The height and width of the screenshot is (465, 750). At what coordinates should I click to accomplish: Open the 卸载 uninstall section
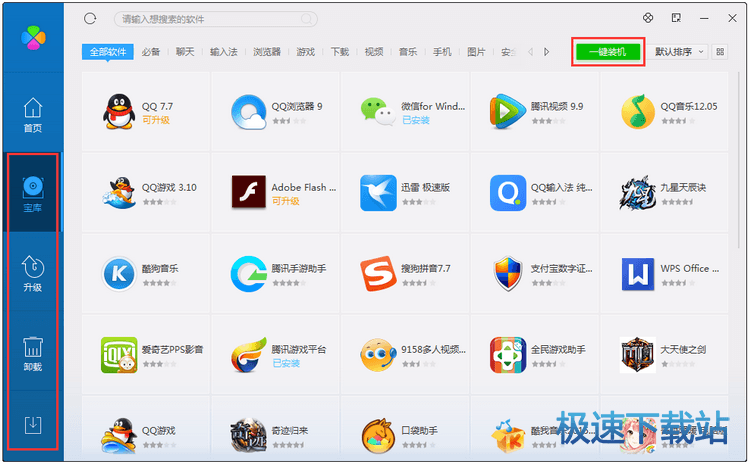tap(33, 354)
